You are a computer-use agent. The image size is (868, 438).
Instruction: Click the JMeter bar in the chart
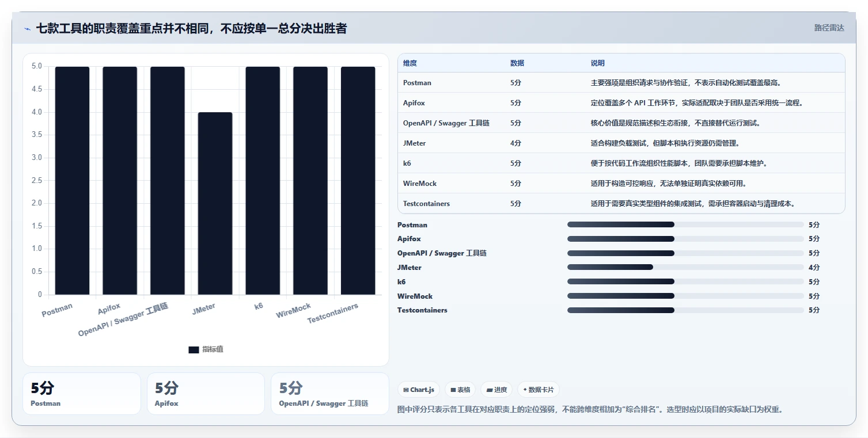point(215,204)
